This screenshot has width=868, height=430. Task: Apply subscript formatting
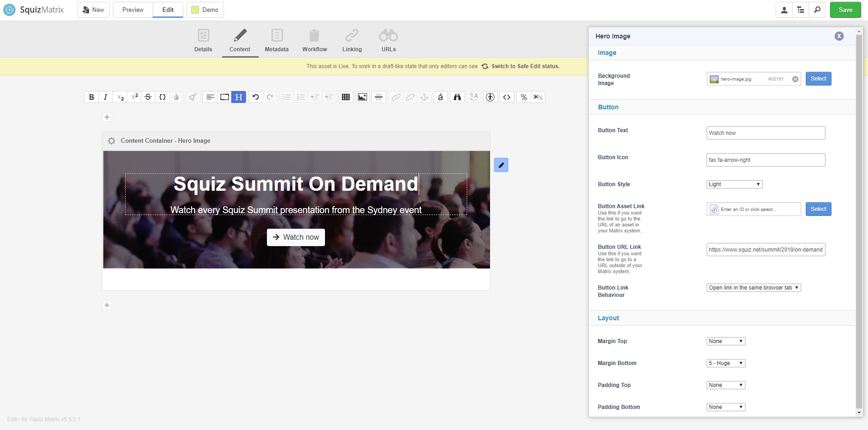click(120, 97)
